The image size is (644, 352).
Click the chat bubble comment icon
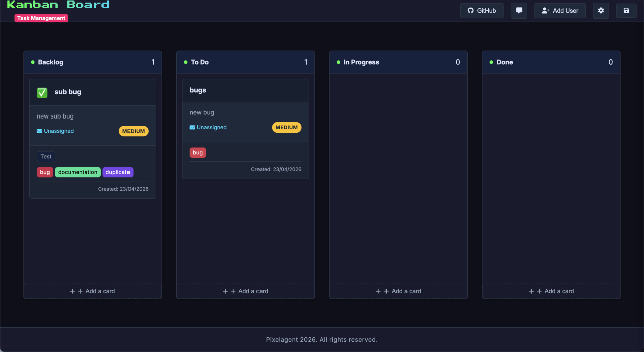519,11
